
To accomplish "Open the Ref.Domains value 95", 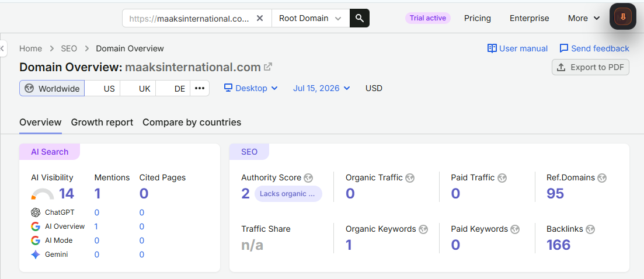I will click(555, 194).
